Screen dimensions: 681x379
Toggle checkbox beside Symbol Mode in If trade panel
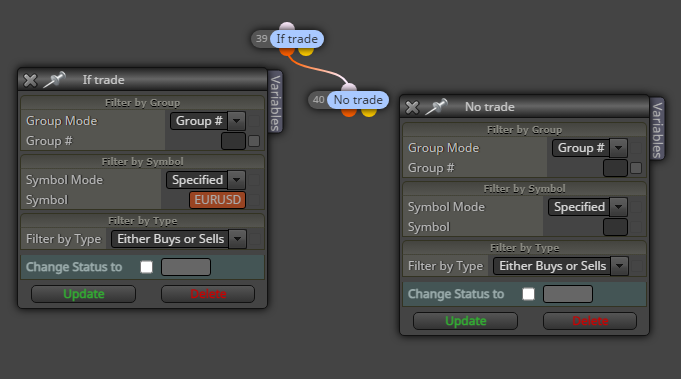click(x=254, y=180)
